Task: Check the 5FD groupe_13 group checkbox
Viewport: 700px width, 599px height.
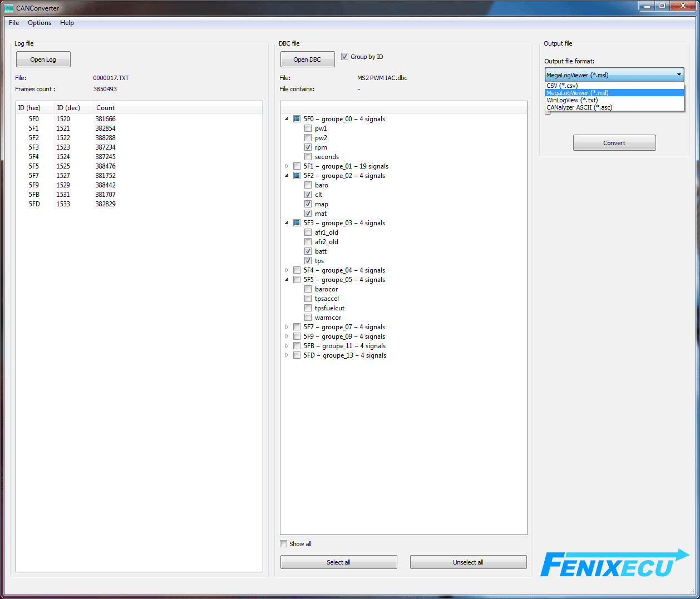Action: [297, 355]
